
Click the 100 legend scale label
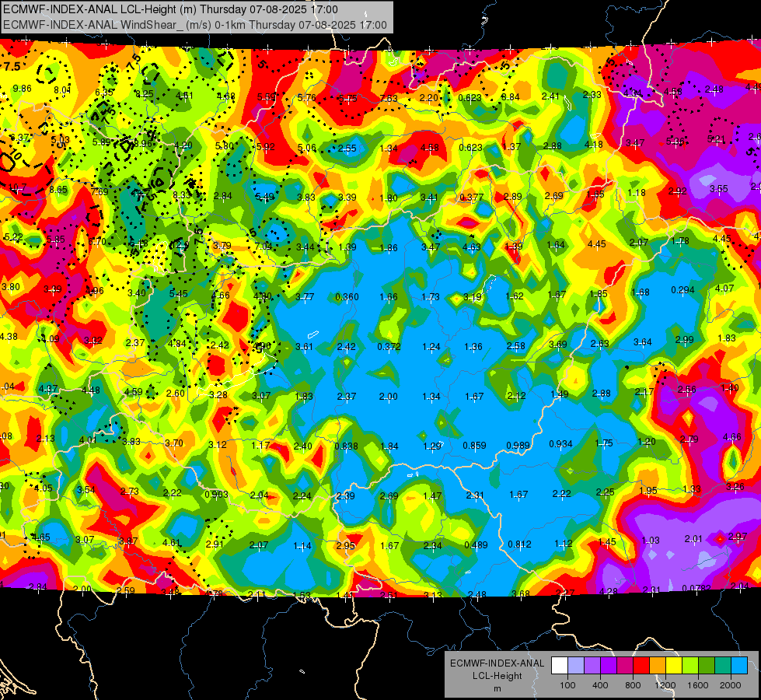[x=567, y=685]
